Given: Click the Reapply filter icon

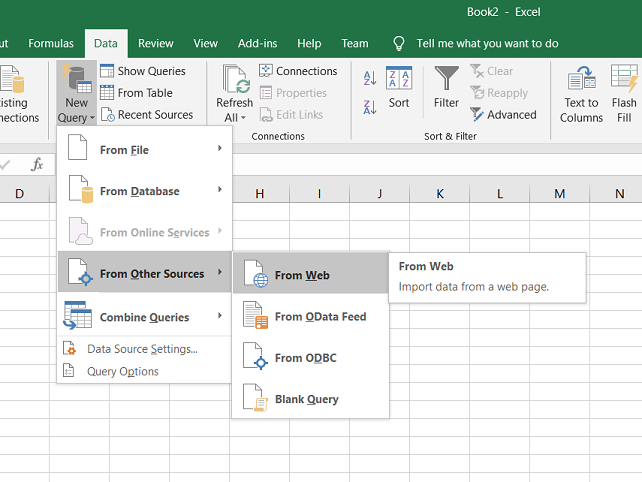Looking at the screenshot, I should click(x=477, y=93).
